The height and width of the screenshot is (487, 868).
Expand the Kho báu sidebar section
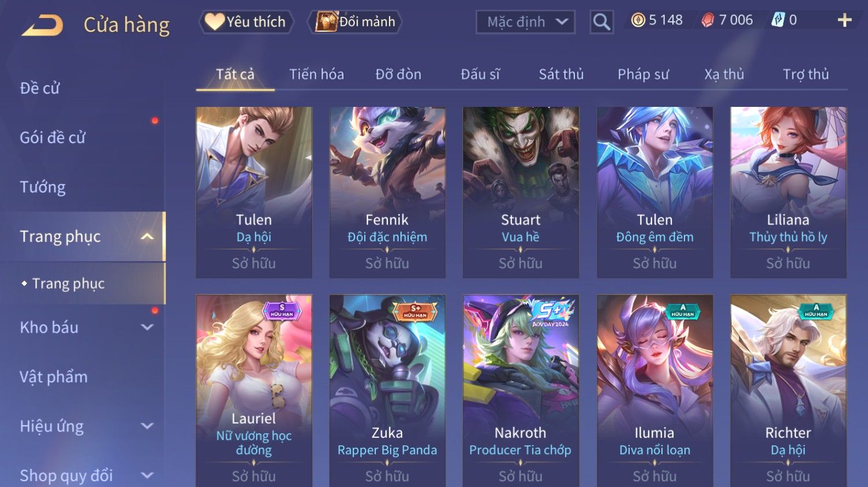click(147, 327)
